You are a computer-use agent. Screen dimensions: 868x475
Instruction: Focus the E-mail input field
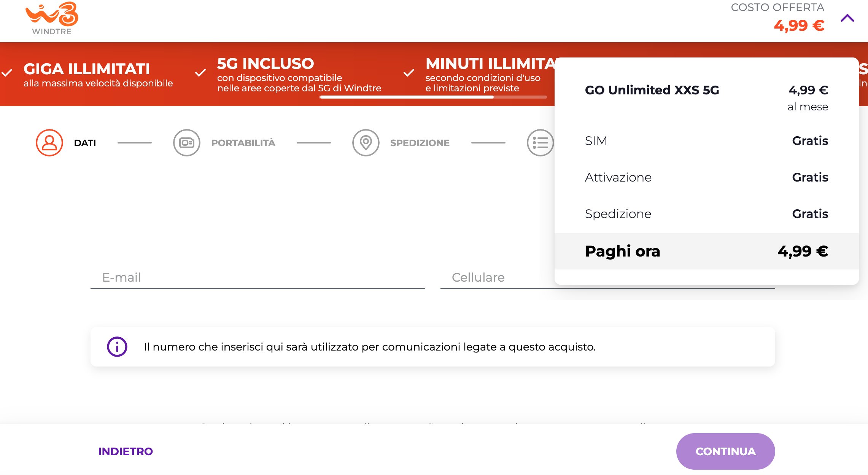[x=258, y=278]
